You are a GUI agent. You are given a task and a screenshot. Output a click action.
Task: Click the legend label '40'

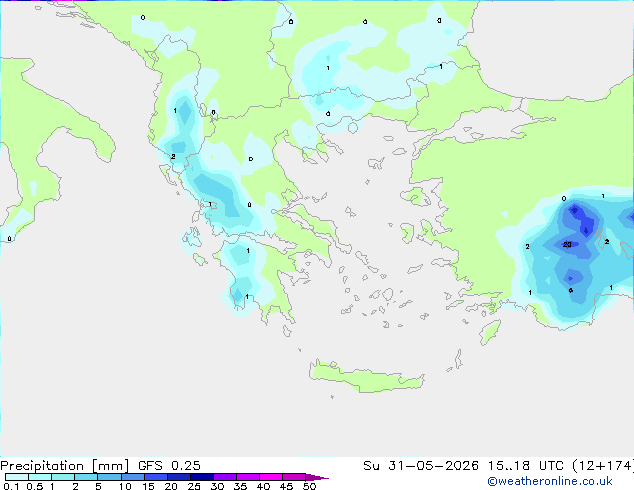(x=263, y=486)
